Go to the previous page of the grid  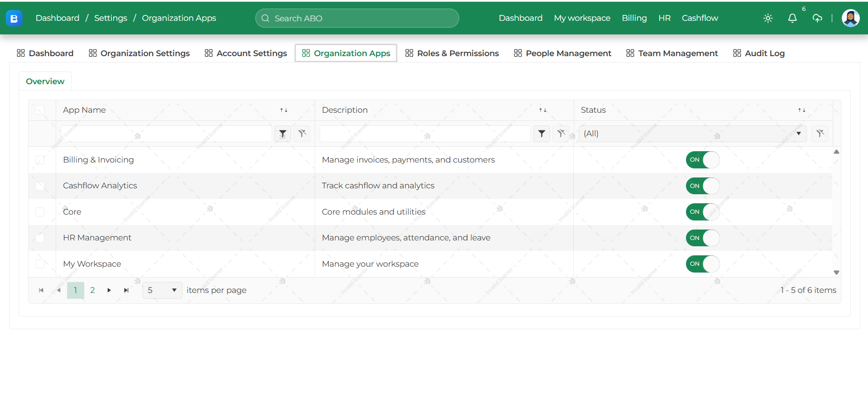click(58, 290)
